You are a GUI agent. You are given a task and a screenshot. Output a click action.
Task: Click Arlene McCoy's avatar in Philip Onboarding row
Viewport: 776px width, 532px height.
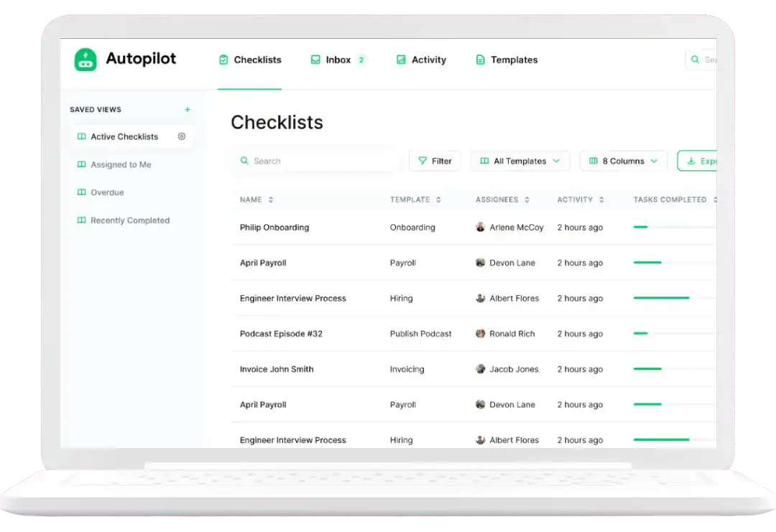pyautogui.click(x=481, y=228)
